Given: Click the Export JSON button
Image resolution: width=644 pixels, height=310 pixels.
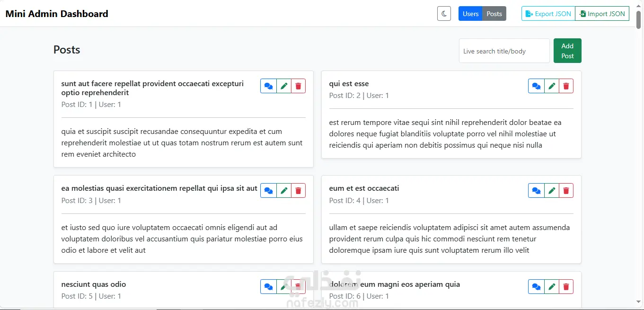Looking at the screenshot, I should coord(548,14).
